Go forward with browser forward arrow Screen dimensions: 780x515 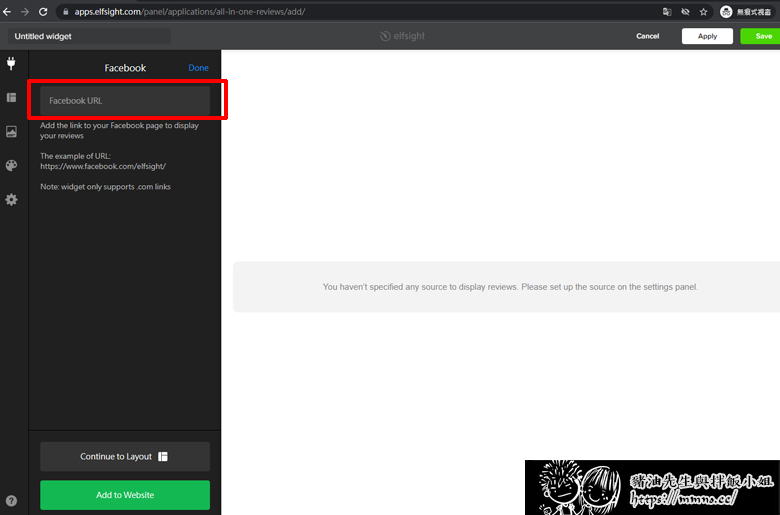coord(25,11)
